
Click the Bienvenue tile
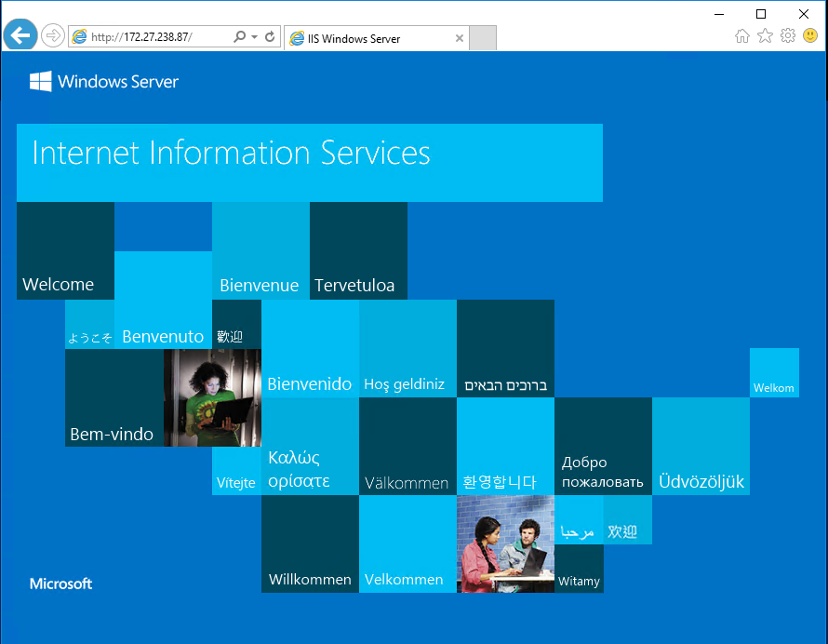260,251
